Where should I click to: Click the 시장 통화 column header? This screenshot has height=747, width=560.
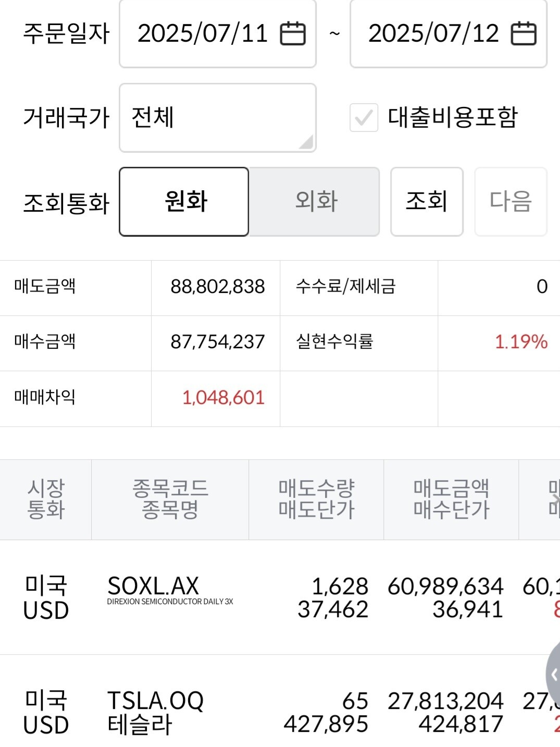tap(46, 499)
